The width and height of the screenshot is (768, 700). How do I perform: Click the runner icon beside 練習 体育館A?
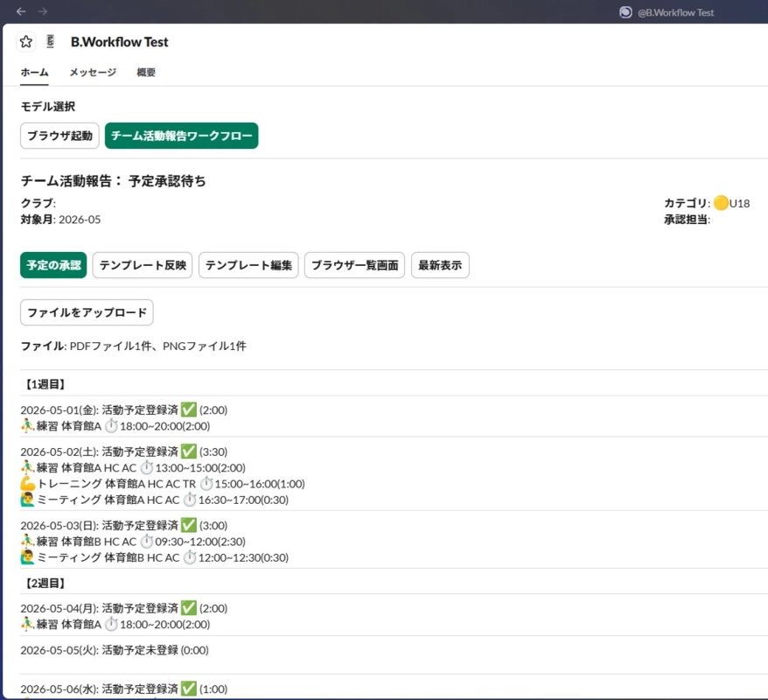26,426
